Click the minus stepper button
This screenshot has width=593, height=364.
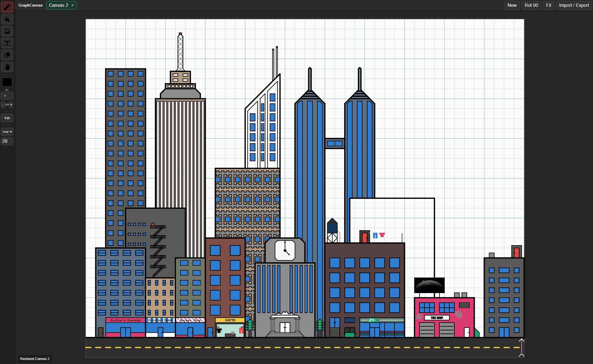click(3, 105)
